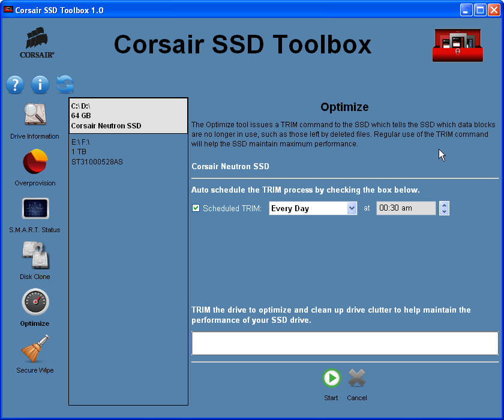Click the red toolbox image
The width and height of the screenshot is (504, 420).
pyautogui.click(x=457, y=46)
